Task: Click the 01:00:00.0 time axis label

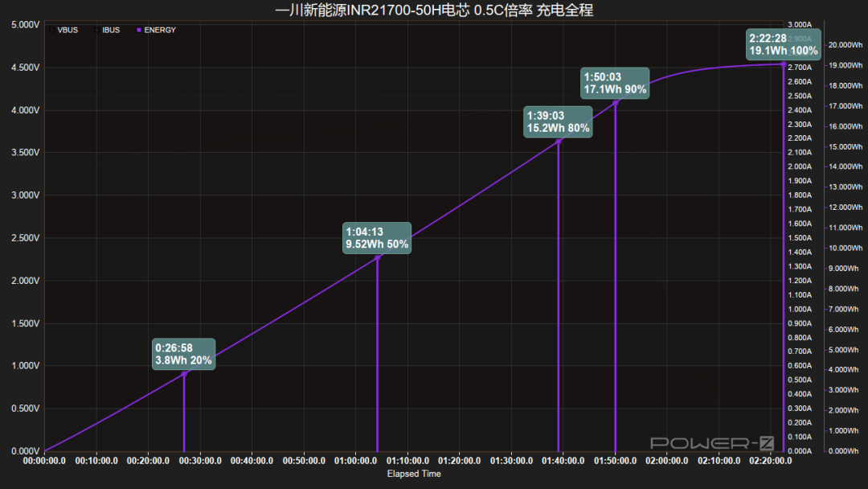Action: (x=356, y=461)
